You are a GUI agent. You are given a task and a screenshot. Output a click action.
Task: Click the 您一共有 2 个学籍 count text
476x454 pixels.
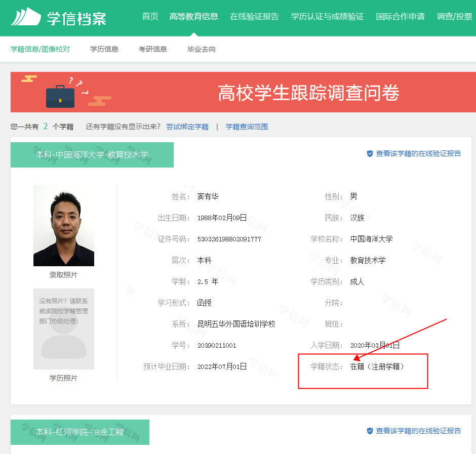pyautogui.click(x=42, y=127)
